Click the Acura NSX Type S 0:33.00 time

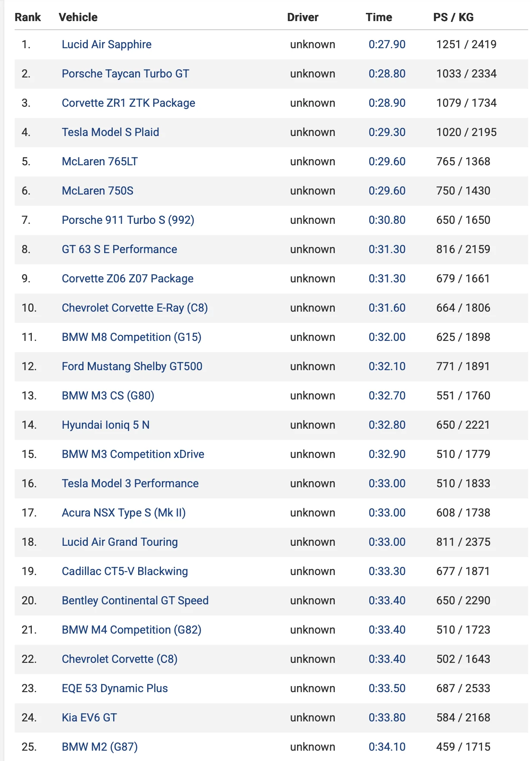pos(387,513)
